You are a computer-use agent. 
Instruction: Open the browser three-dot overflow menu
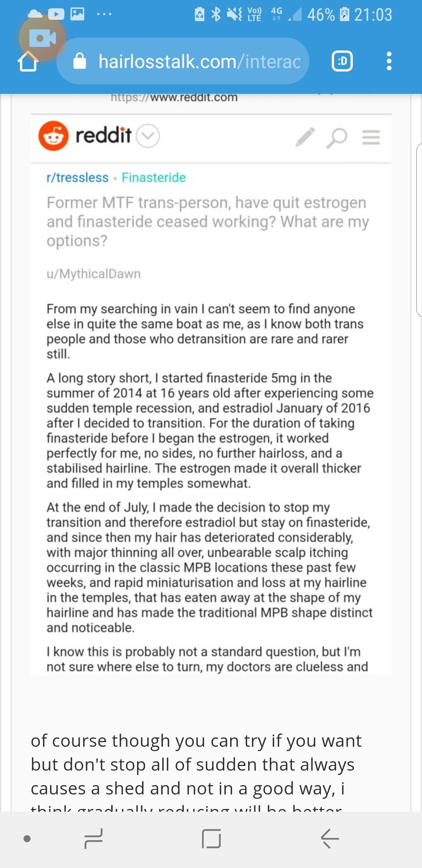(x=389, y=61)
